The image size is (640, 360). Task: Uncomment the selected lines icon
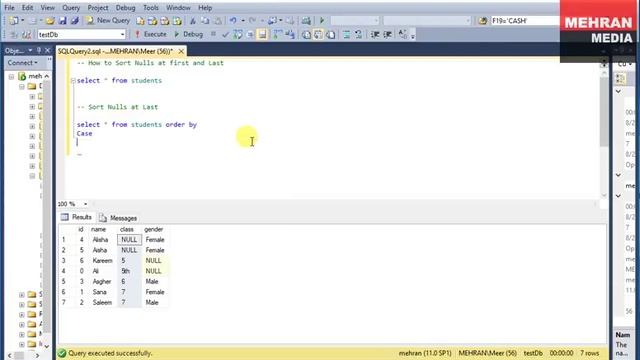(358, 35)
